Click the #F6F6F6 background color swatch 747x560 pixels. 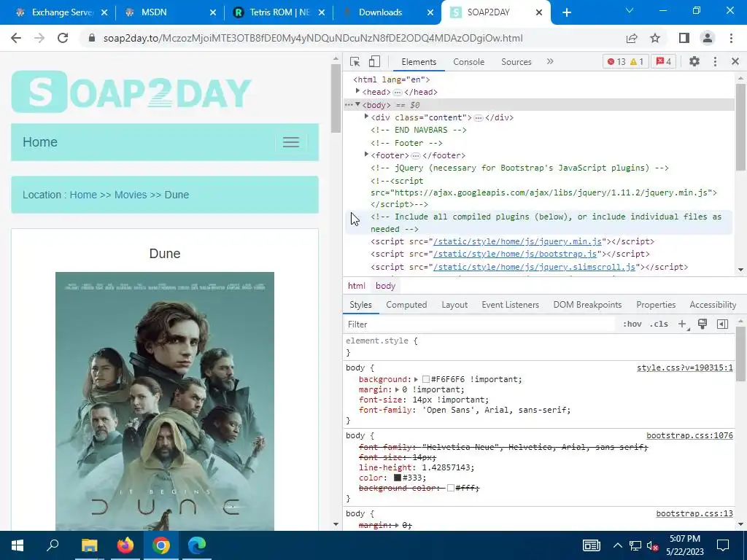click(x=426, y=379)
